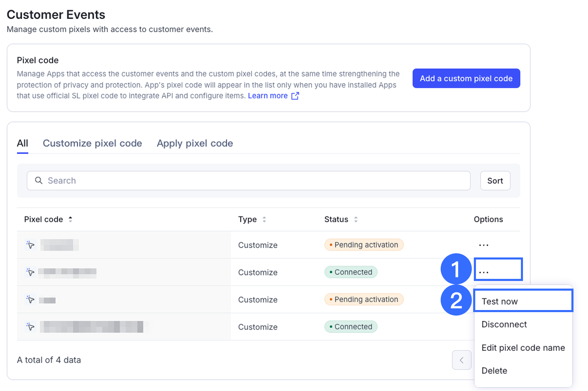Sort table by Pixel code column
Screen dimensions: 588x391
click(x=70, y=219)
